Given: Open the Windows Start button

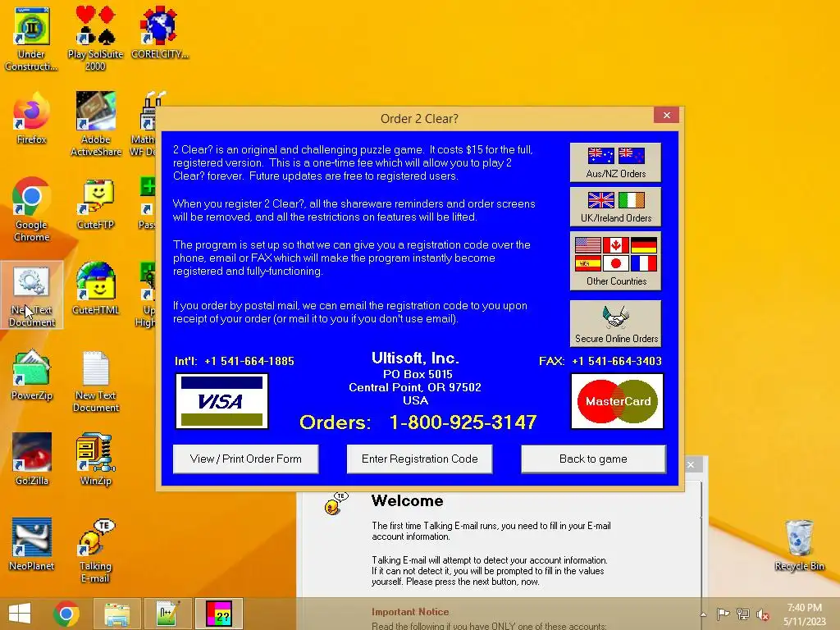Looking at the screenshot, I should pos(20,614).
